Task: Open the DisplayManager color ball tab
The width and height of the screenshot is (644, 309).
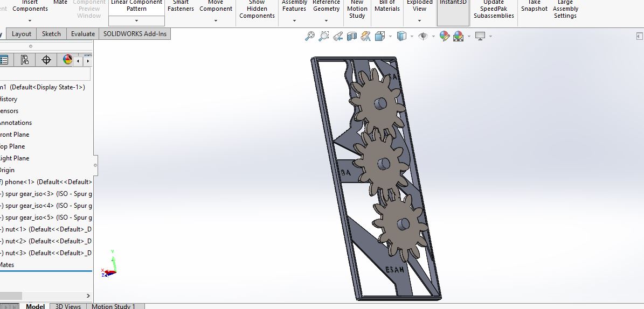Action: coord(67,60)
